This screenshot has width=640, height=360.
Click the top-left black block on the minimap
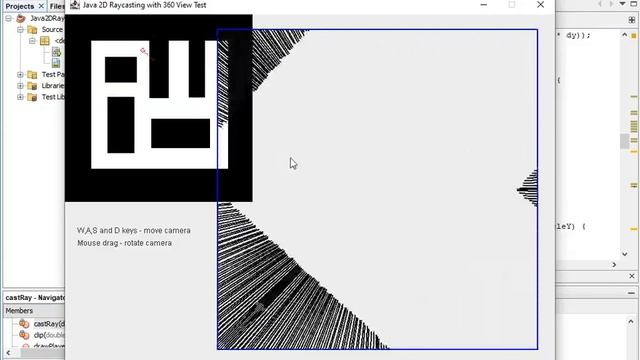point(121,69)
